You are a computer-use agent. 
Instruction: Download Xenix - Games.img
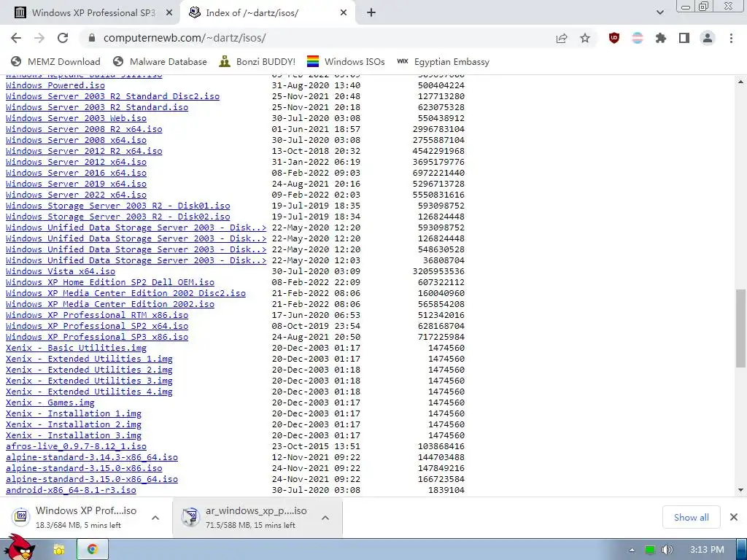pyautogui.click(x=50, y=402)
